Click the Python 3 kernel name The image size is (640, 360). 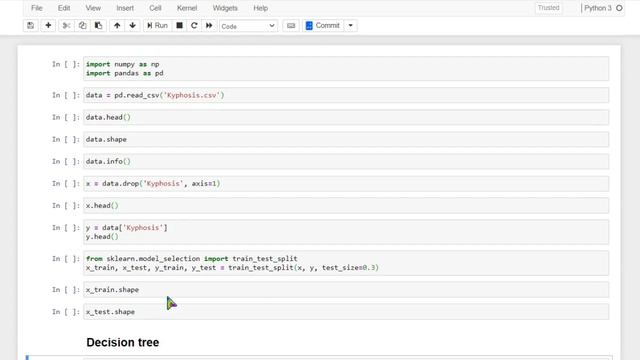point(598,8)
